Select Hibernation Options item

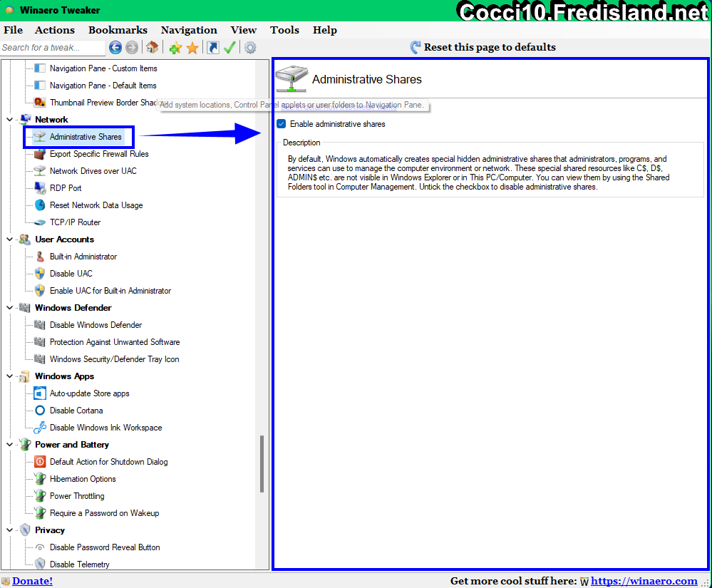83,479
